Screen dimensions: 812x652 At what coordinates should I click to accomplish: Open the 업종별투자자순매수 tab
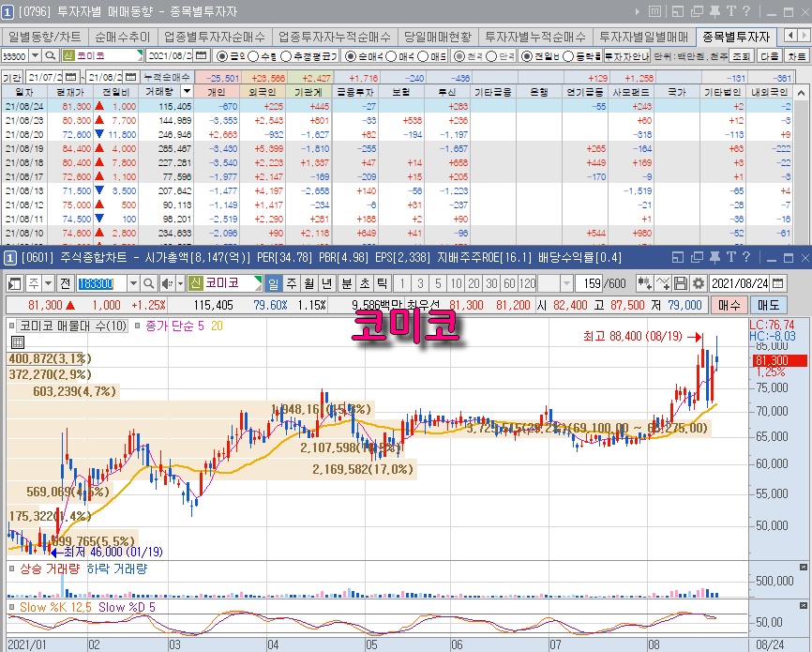[x=215, y=37]
